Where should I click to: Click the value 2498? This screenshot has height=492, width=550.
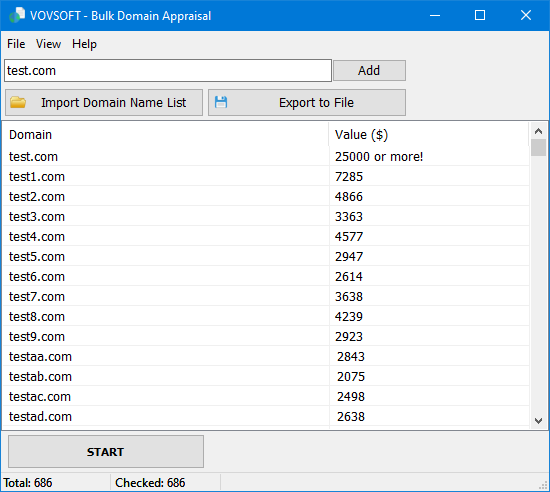(x=351, y=396)
